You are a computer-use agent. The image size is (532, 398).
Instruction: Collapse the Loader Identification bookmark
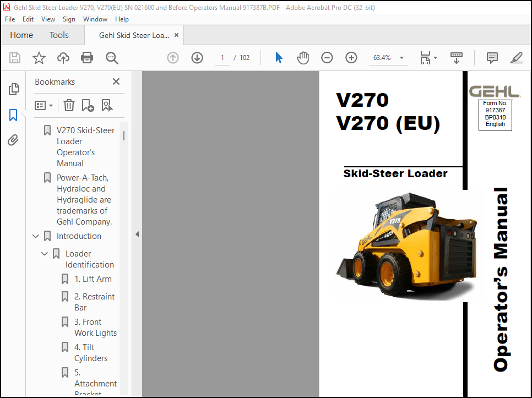[45, 254]
